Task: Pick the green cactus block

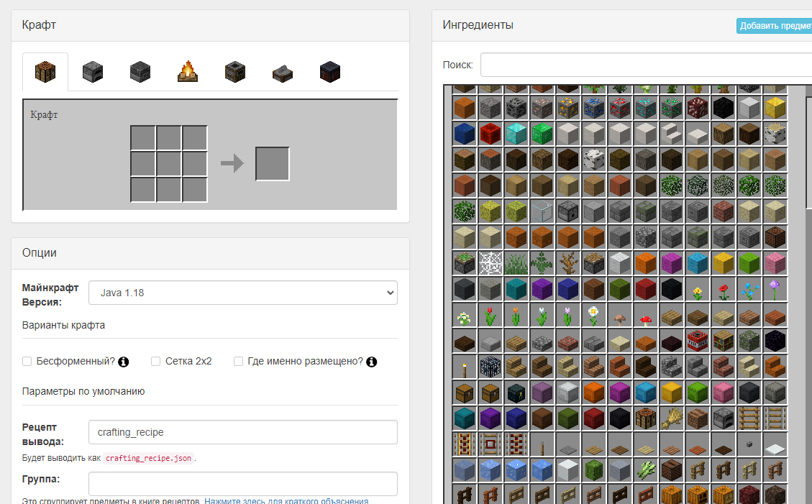Action: [593, 469]
